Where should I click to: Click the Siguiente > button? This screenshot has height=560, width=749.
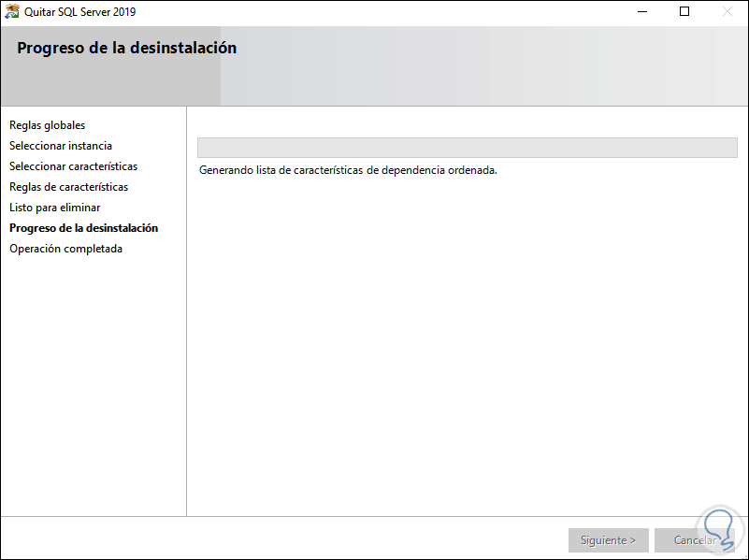pos(608,540)
